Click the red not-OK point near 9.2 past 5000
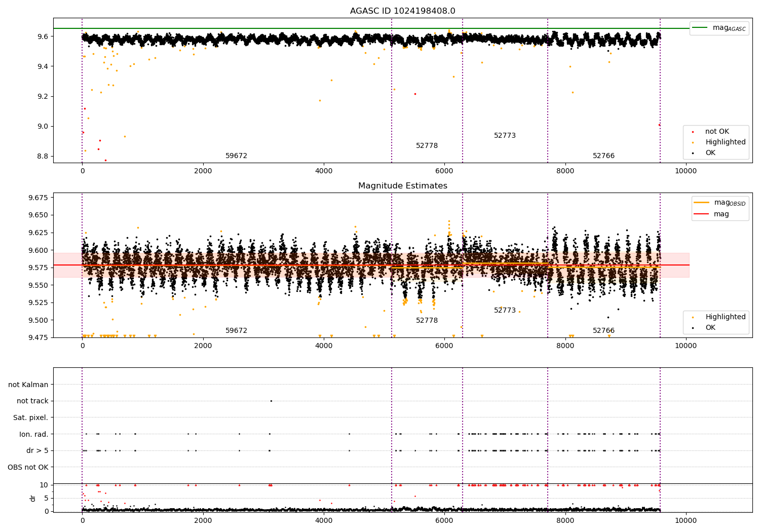Image resolution: width=760 pixels, height=532 pixels. (415, 94)
